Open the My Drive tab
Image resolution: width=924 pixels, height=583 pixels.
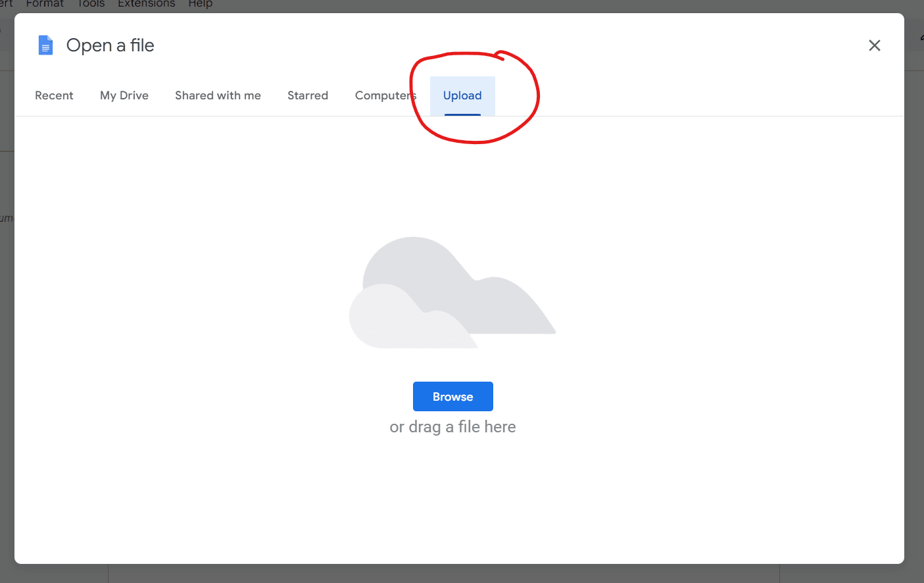pos(124,95)
